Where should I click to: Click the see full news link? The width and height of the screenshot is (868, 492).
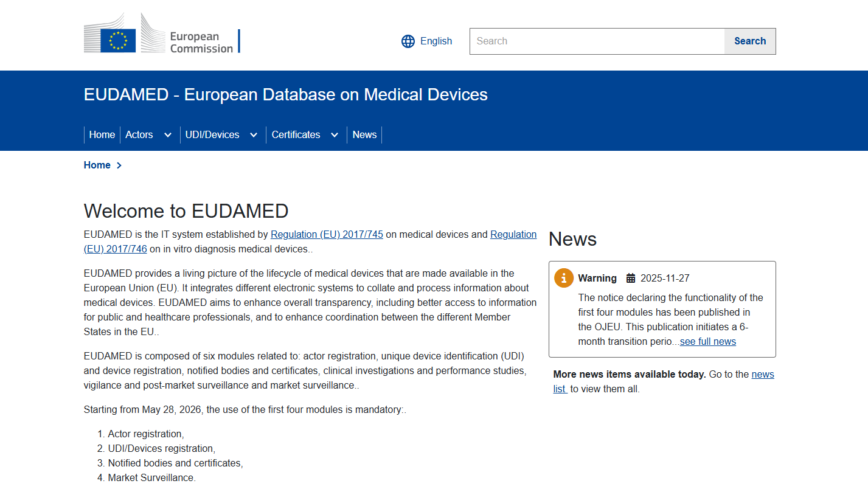point(707,342)
